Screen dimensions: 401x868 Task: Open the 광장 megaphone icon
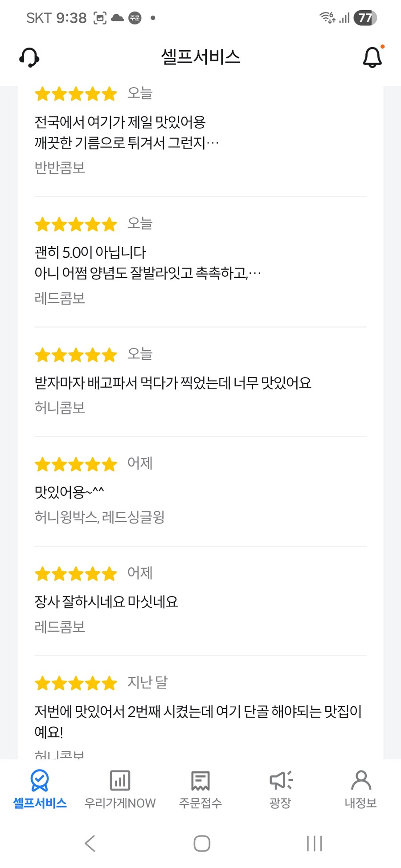click(281, 780)
